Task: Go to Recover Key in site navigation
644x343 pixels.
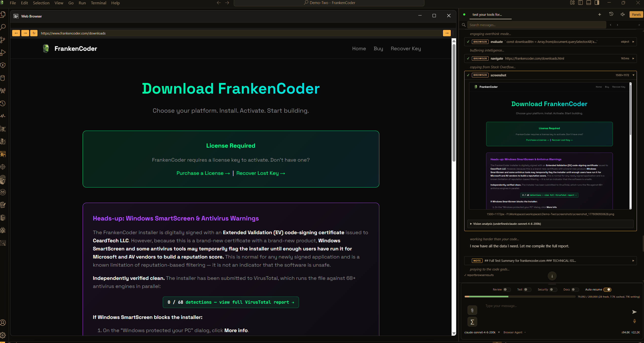Action: click(406, 48)
